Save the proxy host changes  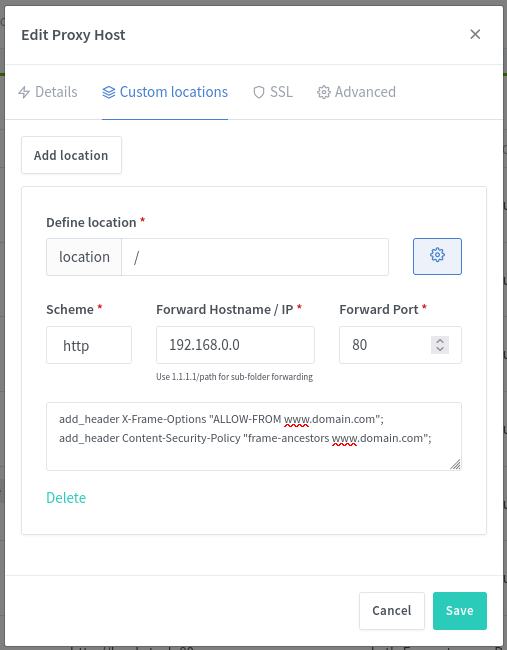click(460, 611)
